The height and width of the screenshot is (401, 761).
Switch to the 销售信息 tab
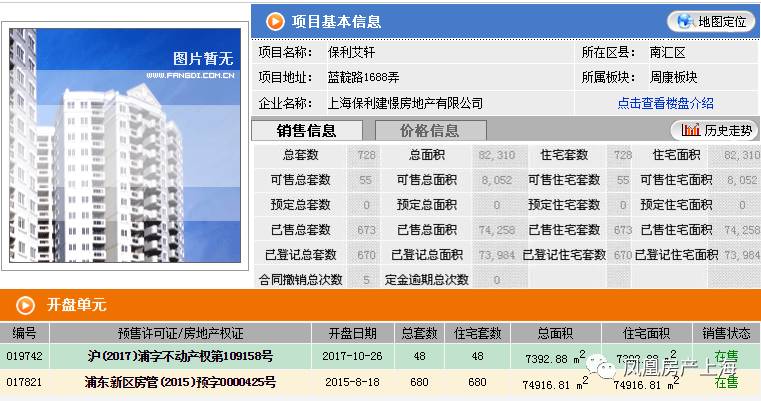(x=307, y=131)
